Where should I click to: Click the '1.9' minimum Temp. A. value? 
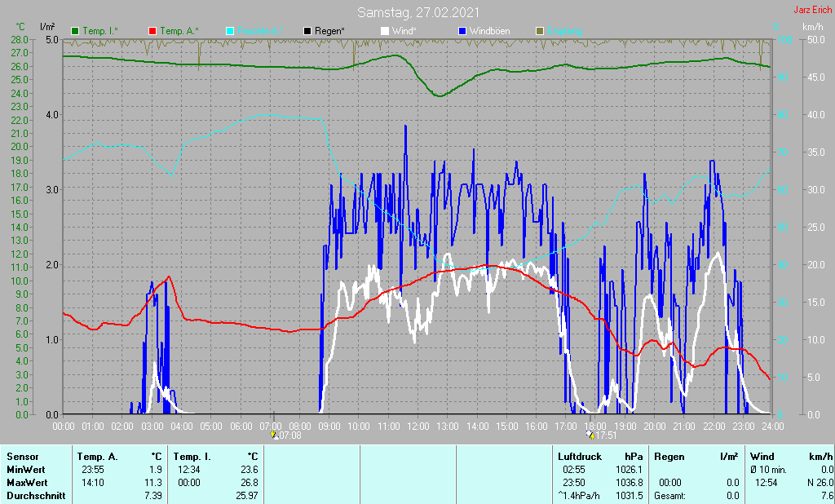coord(156,470)
